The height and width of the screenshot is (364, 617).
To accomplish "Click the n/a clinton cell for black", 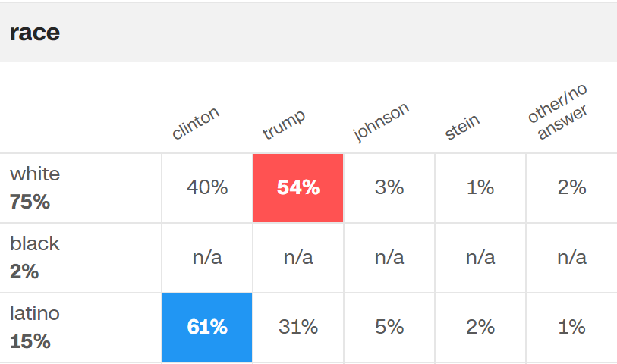I will pyautogui.click(x=207, y=258).
